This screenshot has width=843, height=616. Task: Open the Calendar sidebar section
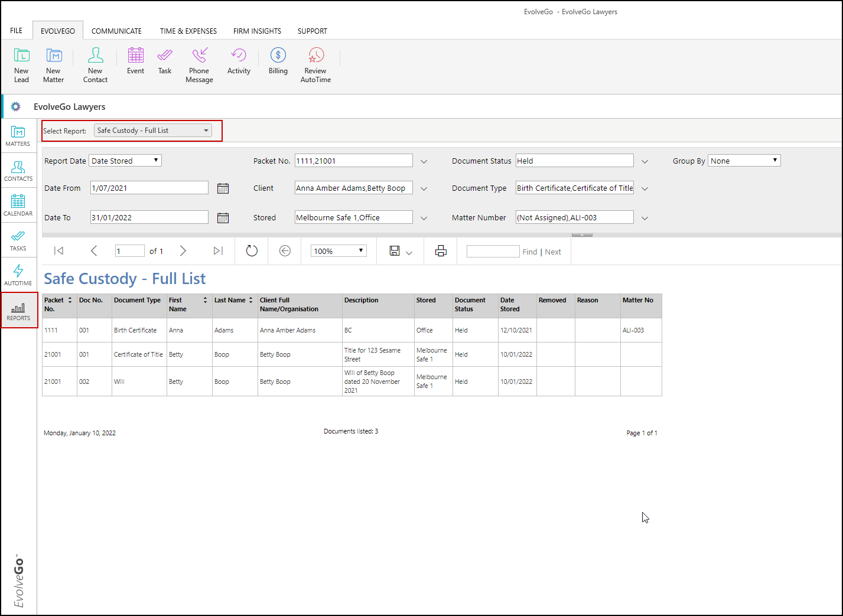(x=18, y=205)
